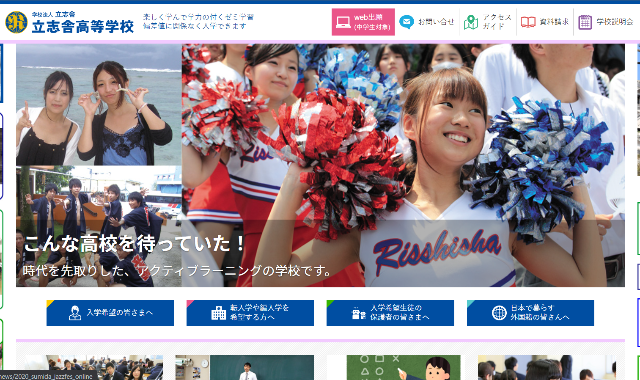The image size is (640, 380).
Task: Open the アクセスガイド map link
Action: 488,22
